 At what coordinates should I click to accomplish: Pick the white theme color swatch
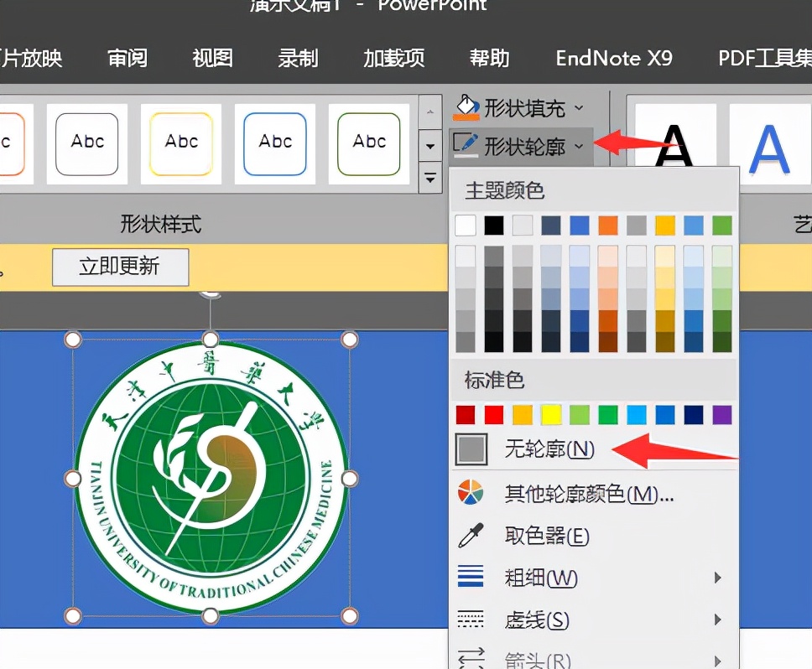466,226
